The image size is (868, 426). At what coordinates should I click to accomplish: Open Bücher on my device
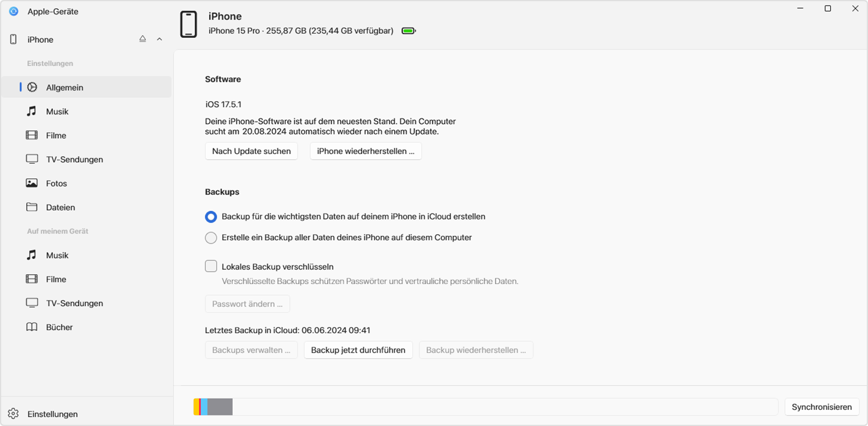86,327
